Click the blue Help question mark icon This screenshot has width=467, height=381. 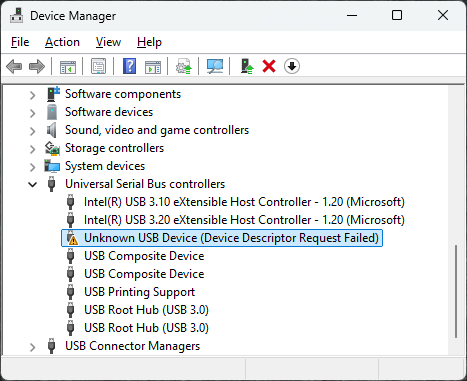point(129,66)
